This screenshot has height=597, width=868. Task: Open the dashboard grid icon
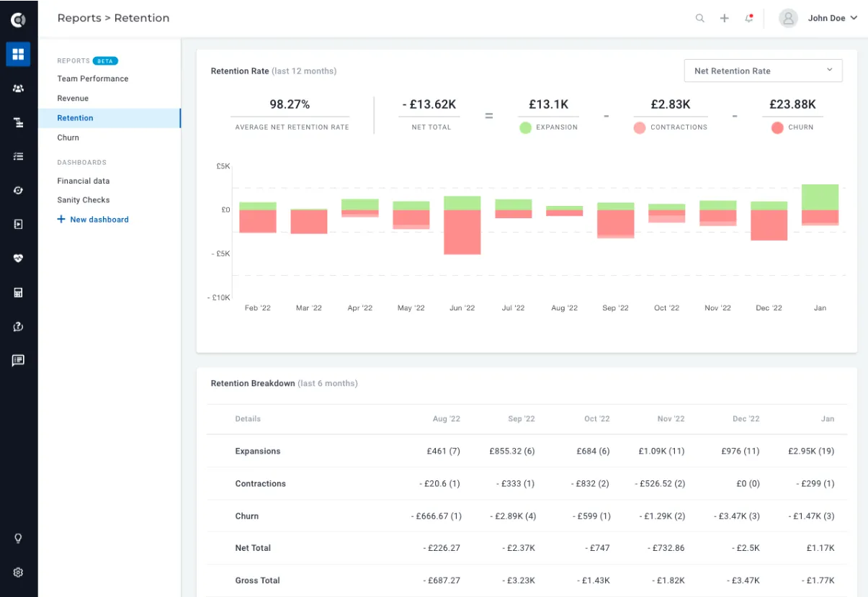coord(18,54)
